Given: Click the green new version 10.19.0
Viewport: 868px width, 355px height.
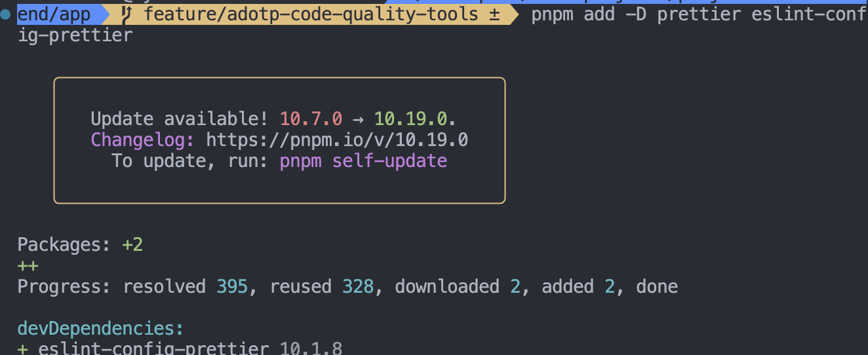Looking at the screenshot, I should [x=410, y=119].
